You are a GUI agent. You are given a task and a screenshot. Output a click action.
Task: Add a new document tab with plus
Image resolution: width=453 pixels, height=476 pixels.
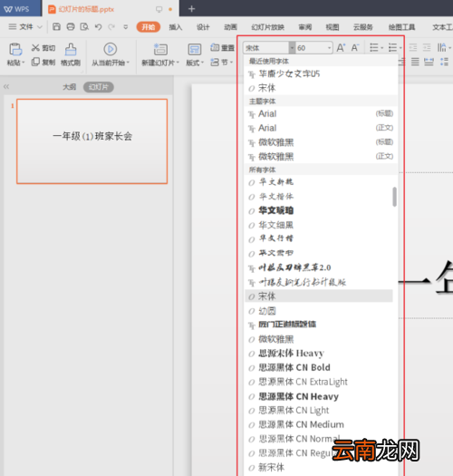191,9
